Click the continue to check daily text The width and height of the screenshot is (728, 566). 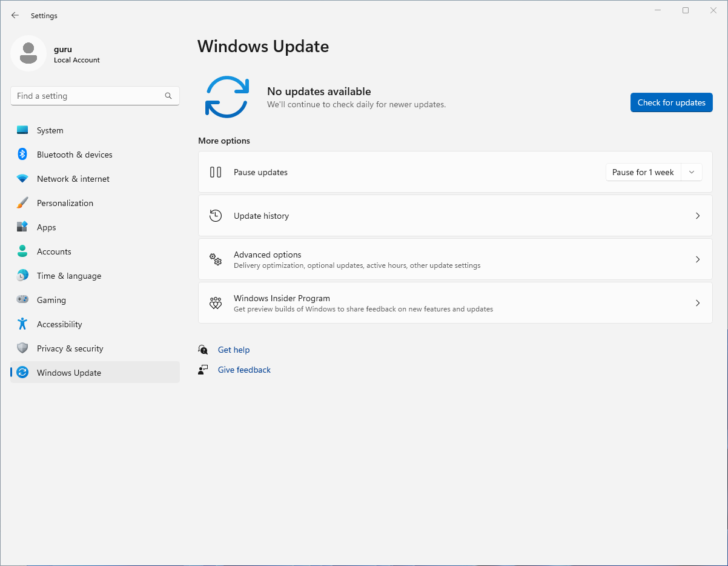356,104
